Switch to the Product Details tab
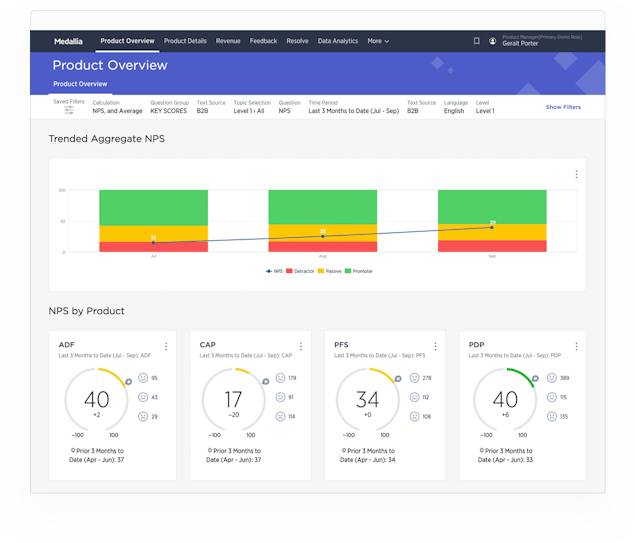The image size is (635, 543). pyautogui.click(x=185, y=41)
